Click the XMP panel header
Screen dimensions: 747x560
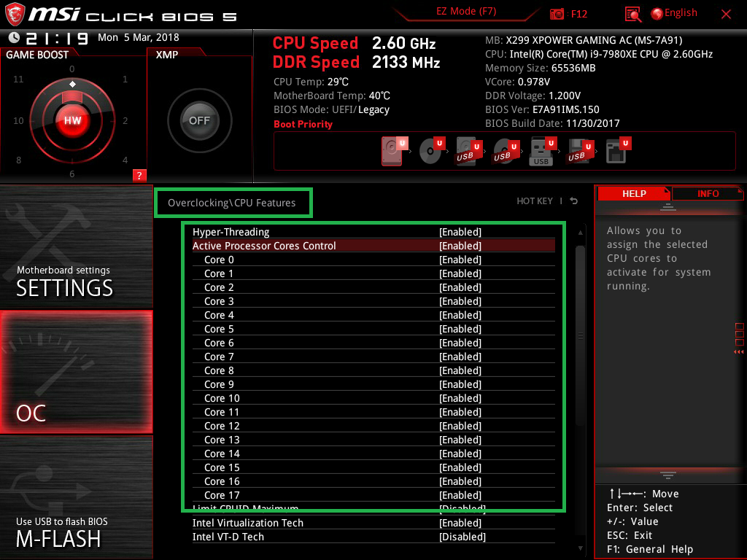(167, 55)
